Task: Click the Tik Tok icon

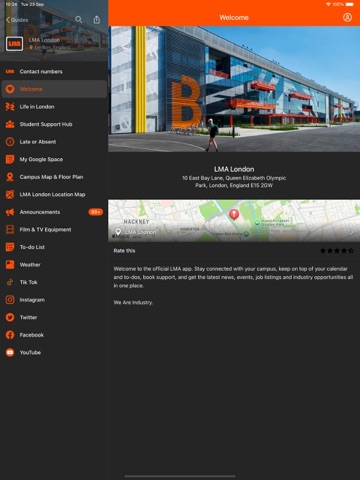Action: coord(10,282)
